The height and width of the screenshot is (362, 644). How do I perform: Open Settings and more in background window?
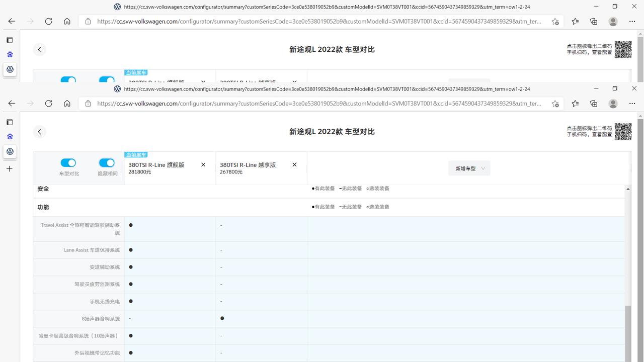(x=632, y=21)
